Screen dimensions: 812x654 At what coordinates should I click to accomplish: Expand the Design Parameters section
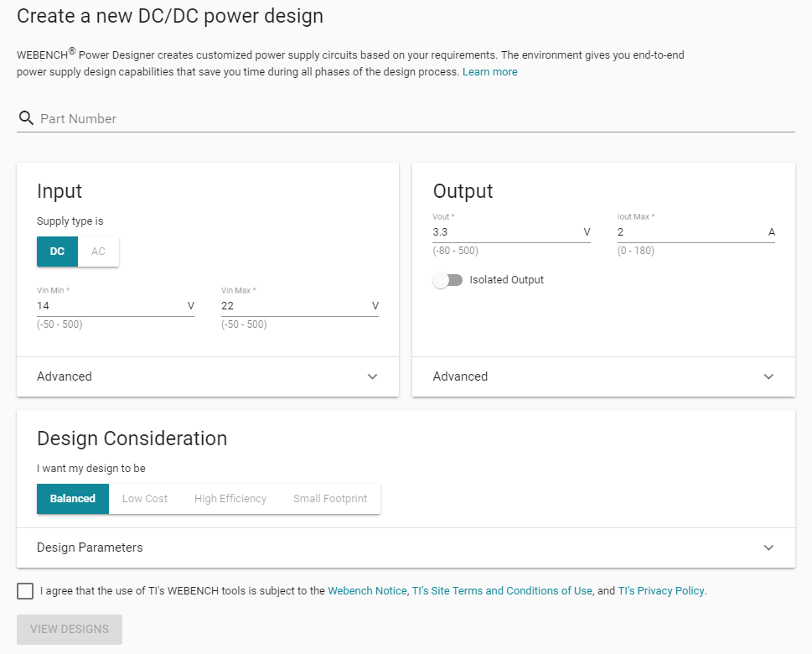pyautogui.click(x=768, y=548)
